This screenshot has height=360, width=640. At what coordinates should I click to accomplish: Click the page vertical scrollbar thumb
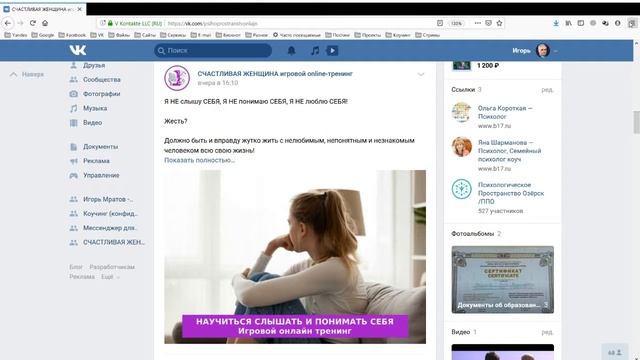point(636,122)
